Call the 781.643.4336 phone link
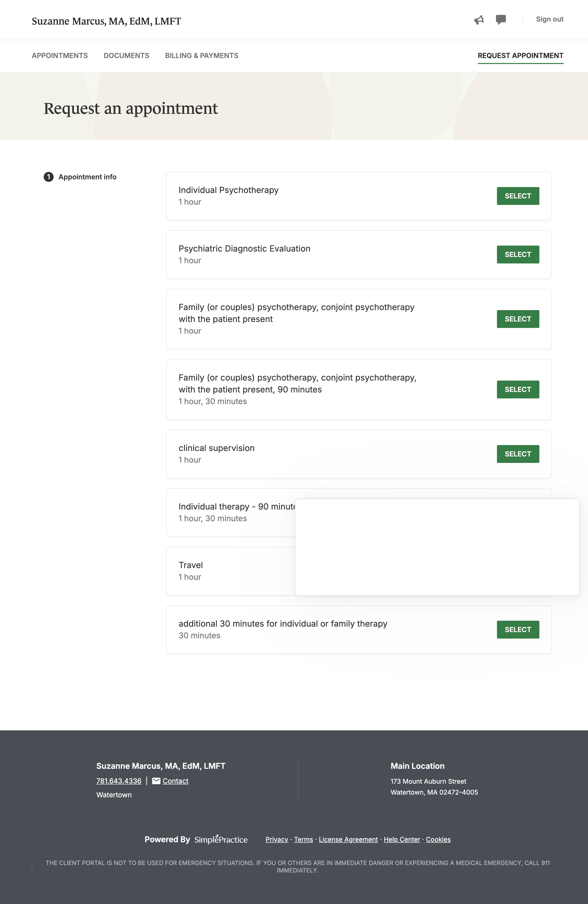The width and height of the screenshot is (588, 904). coord(119,781)
